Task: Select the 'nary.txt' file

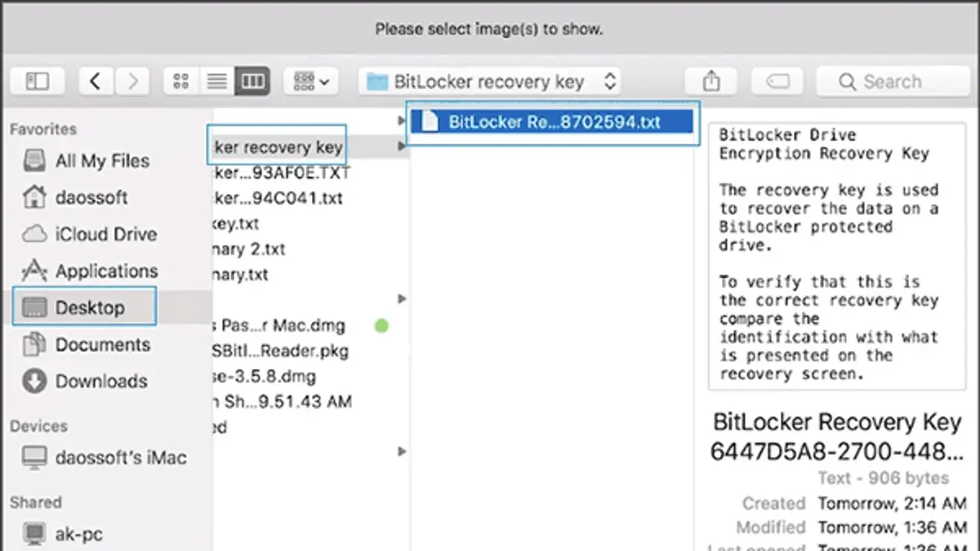Action: [242, 274]
